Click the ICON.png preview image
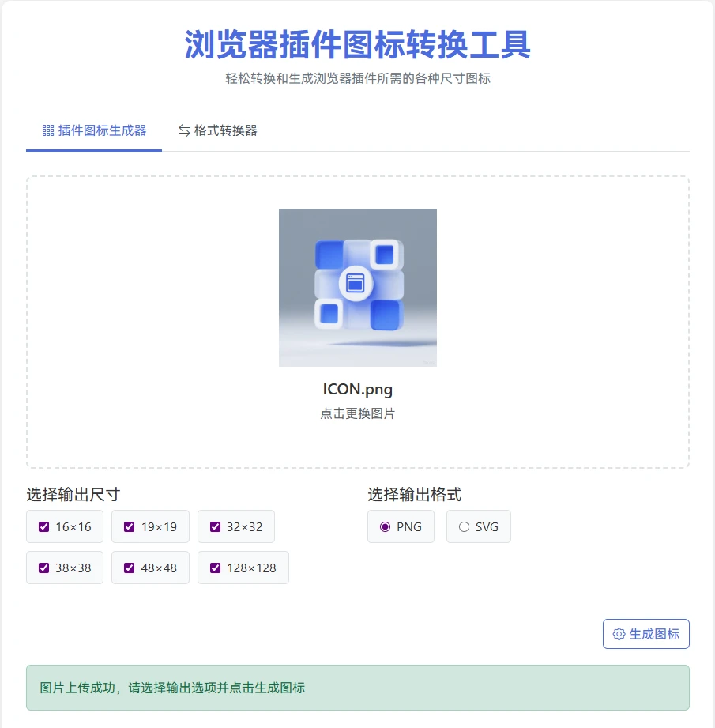Viewport: 715px width, 728px height. point(357,288)
